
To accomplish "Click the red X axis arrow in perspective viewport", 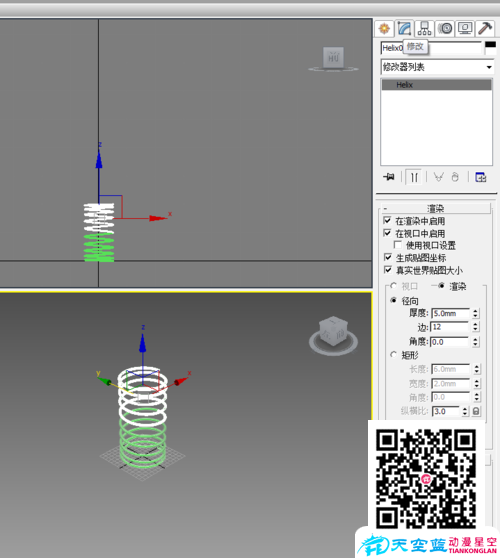I will [181, 381].
